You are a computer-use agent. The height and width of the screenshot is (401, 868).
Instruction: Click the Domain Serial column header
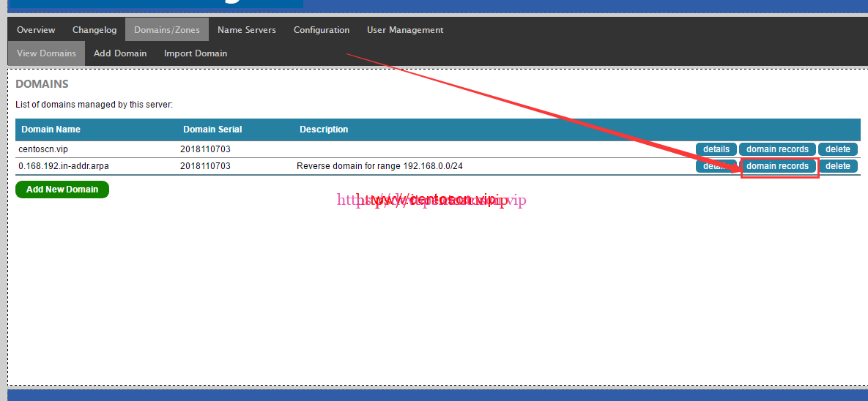[212, 130]
